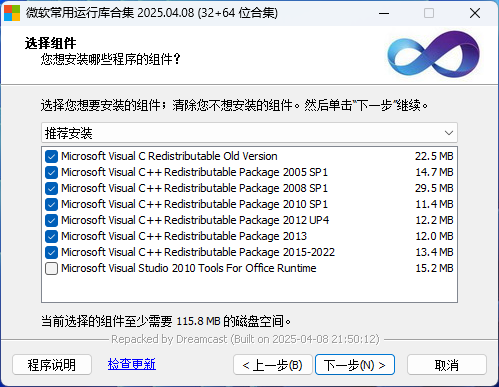Toggle Visual C++ 2008 SP1 checkbox
Image resolution: width=499 pixels, height=387 pixels.
(x=51, y=188)
